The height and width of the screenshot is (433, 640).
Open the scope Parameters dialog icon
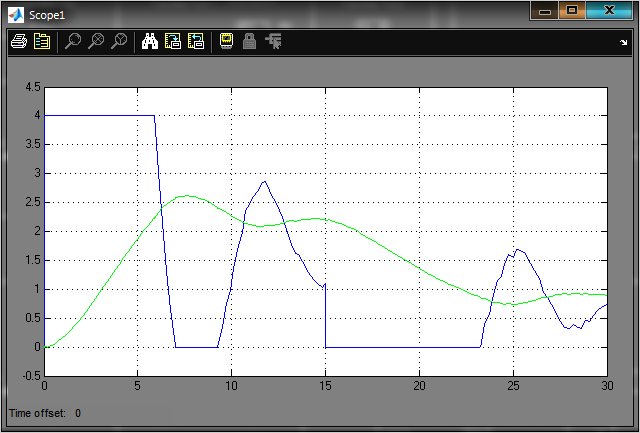coord(42,41)
